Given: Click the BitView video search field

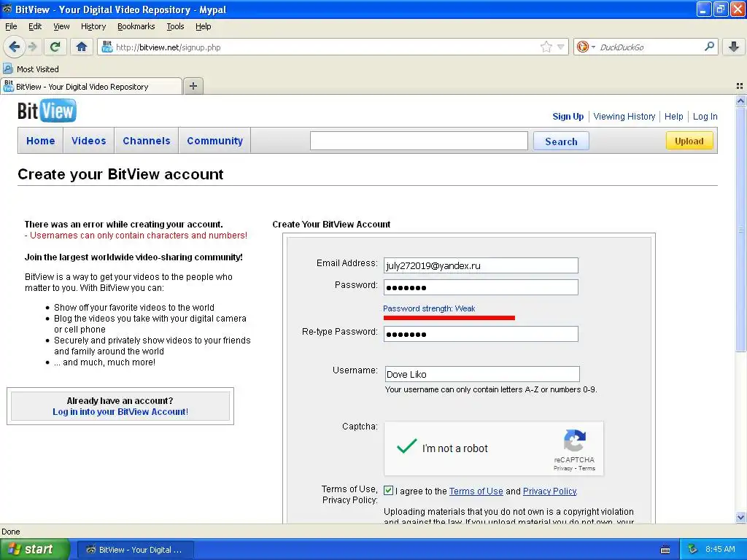Looking at the screenshot, I should [x=419, y=141].
